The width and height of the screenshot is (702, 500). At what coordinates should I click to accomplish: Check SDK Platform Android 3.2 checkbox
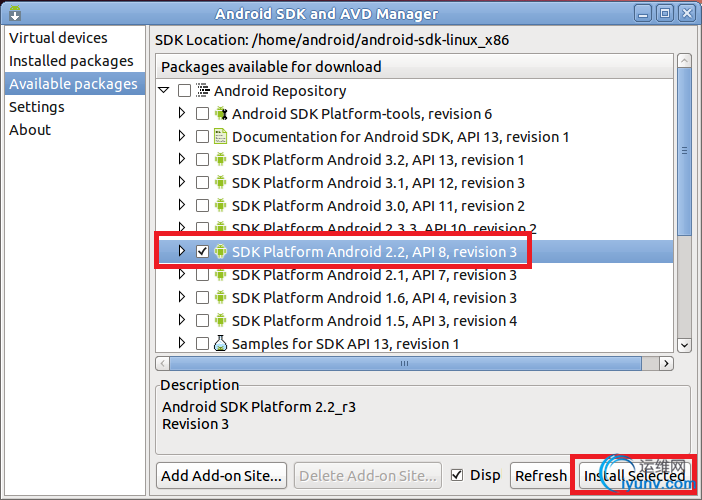coord(202,160)
